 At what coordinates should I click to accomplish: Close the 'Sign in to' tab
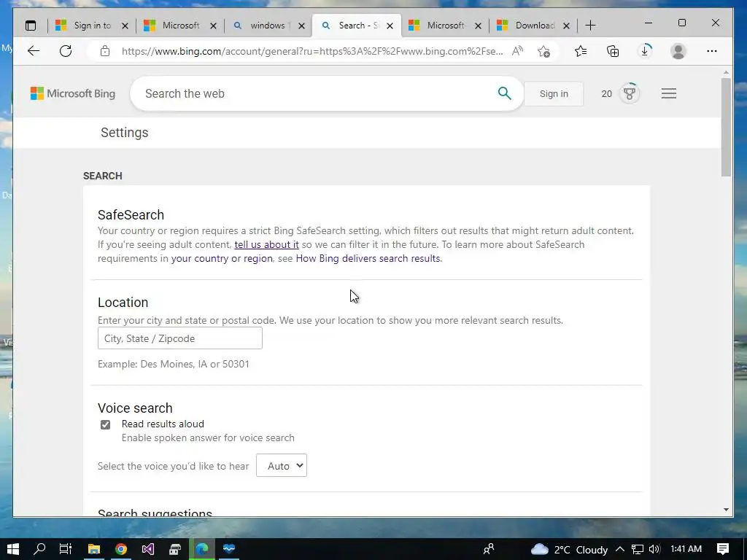coord(125,26)
